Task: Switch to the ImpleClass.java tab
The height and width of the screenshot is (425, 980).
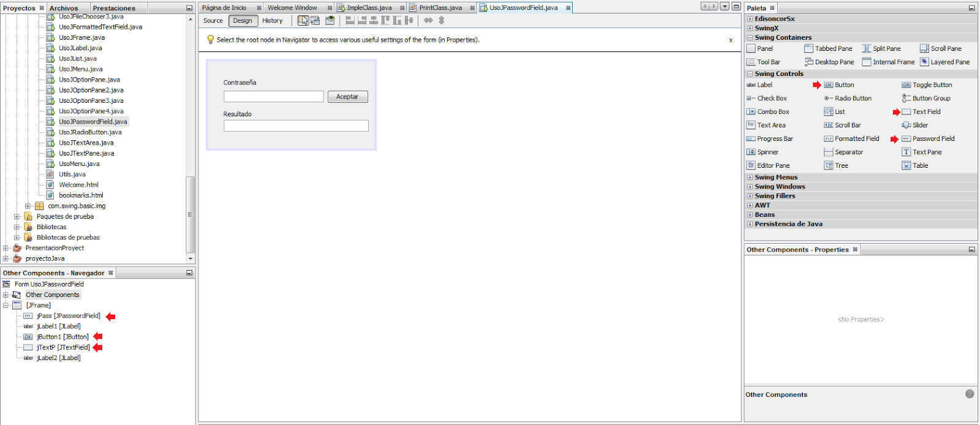Action: [369, 8]
